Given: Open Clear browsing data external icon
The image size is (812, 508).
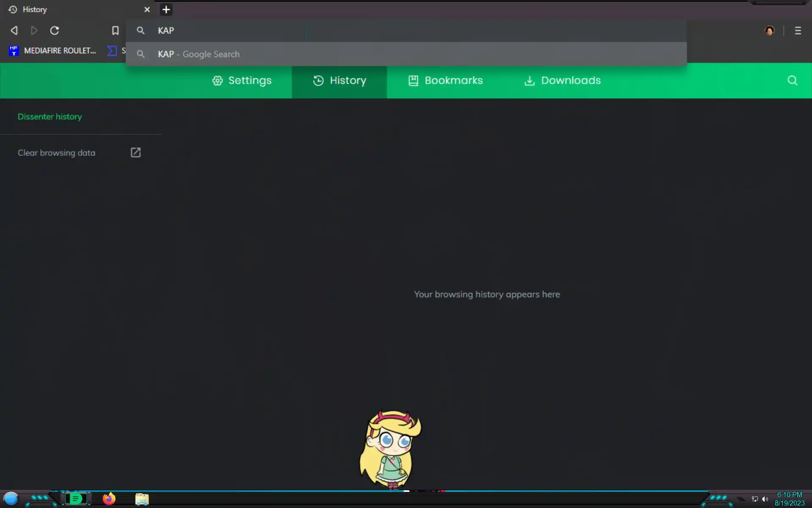Looking at the screenshot, I should click(135, 152).
